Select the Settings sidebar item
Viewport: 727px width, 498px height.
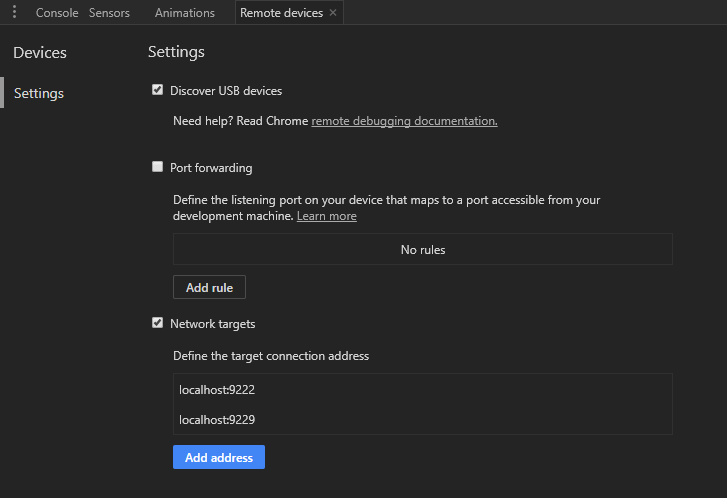[x=39, y=93]
